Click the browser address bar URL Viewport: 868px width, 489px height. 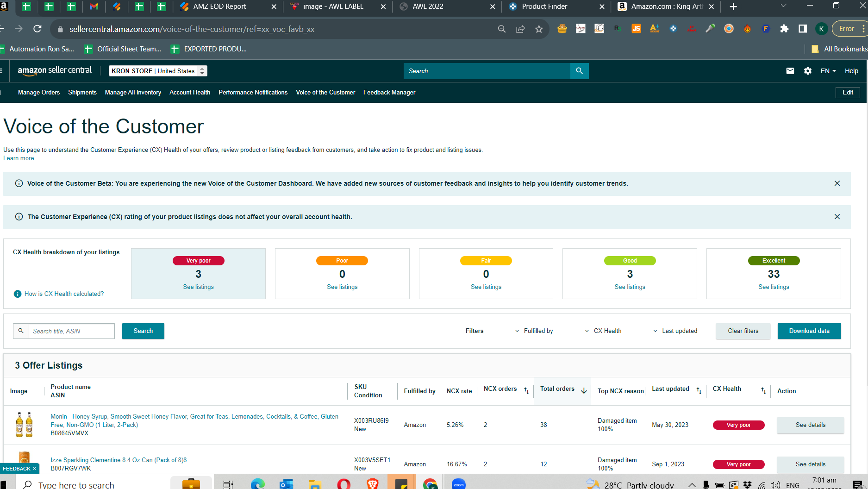pos(192,29)
